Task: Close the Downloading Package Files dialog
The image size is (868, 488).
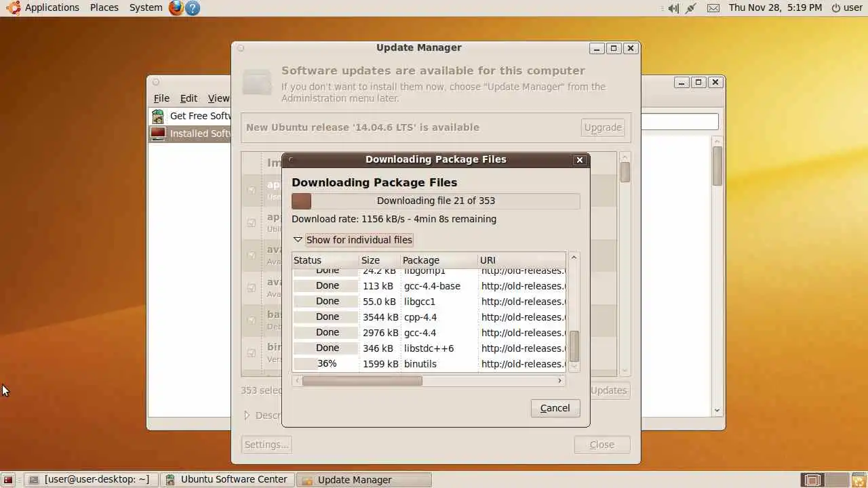Action: pos(580,160)
